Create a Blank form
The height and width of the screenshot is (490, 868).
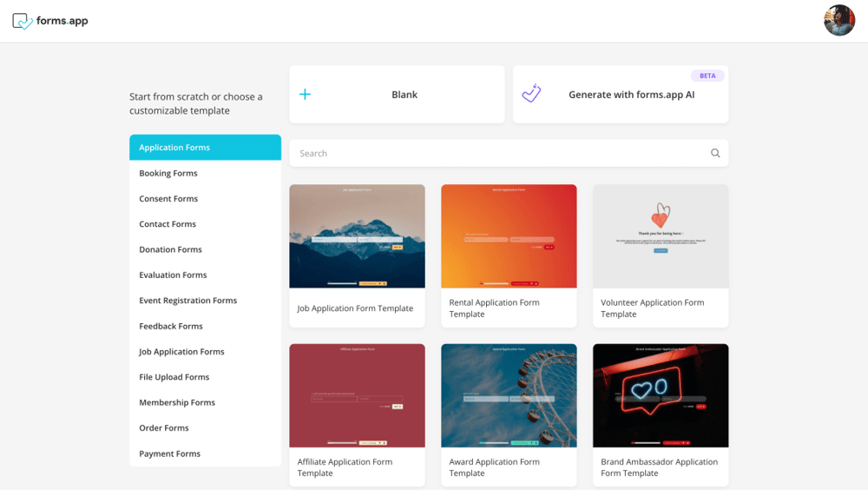[404, 95]
